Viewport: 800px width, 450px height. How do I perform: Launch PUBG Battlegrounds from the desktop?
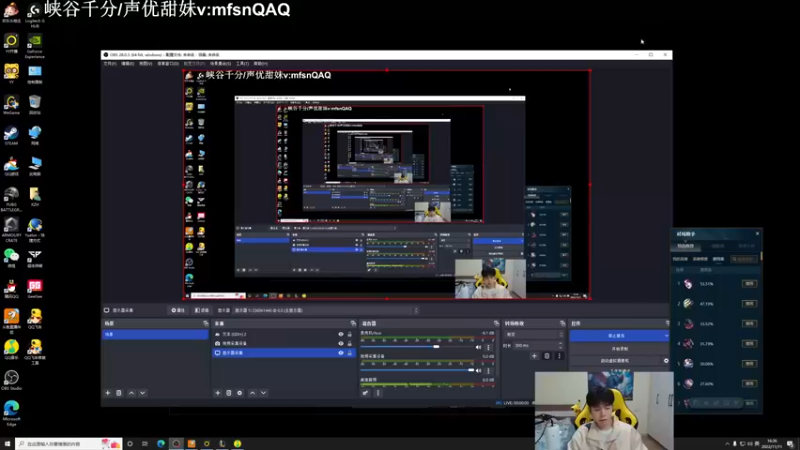pos(11,199)
